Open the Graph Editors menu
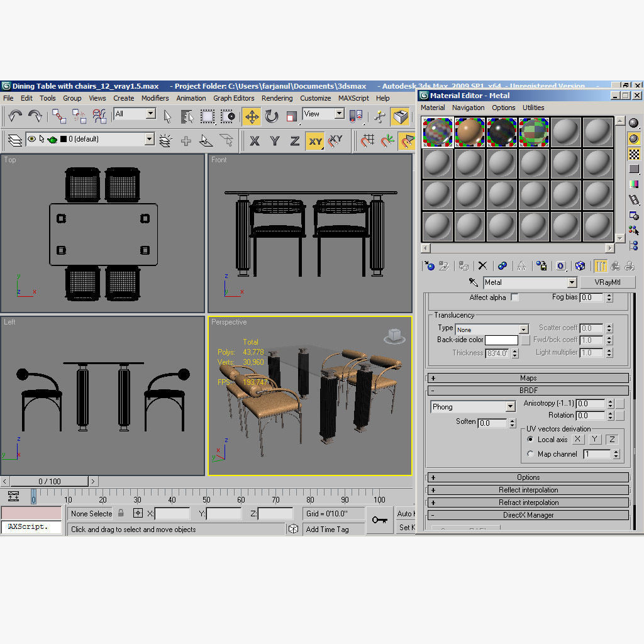The height and width of the screenshot is (644, 644). pos(234,98)
